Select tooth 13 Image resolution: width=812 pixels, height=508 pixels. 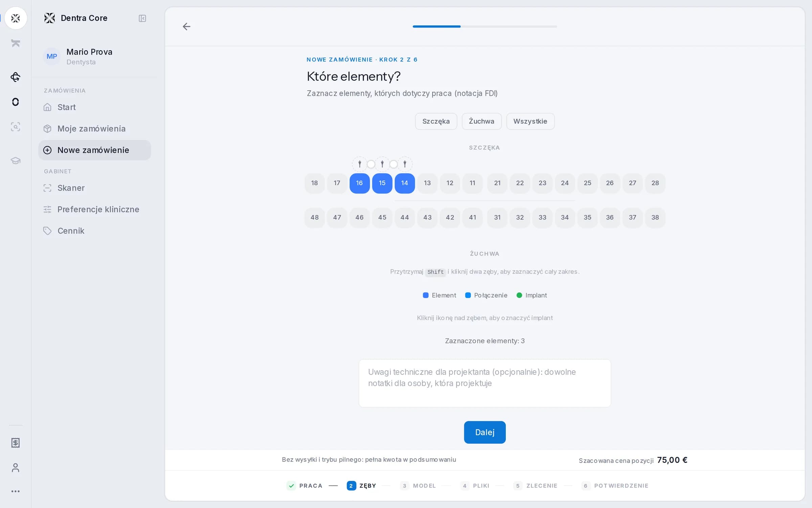[427, 183]
